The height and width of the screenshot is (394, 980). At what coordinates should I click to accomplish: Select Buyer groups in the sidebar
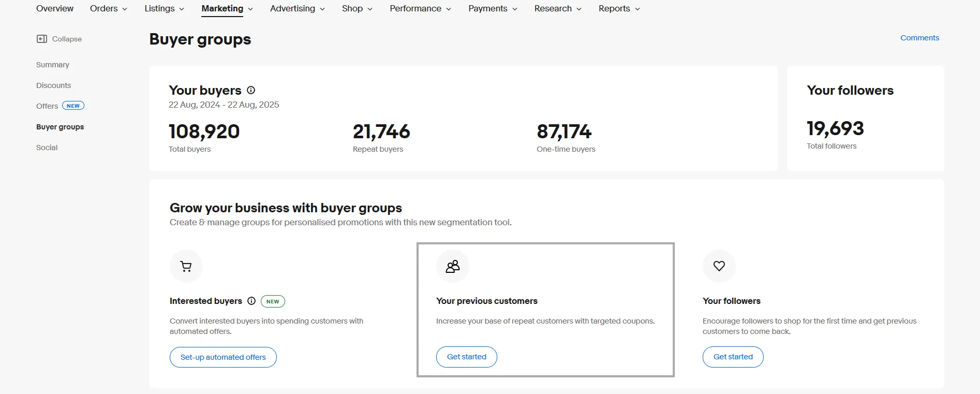tap(60, 127)
